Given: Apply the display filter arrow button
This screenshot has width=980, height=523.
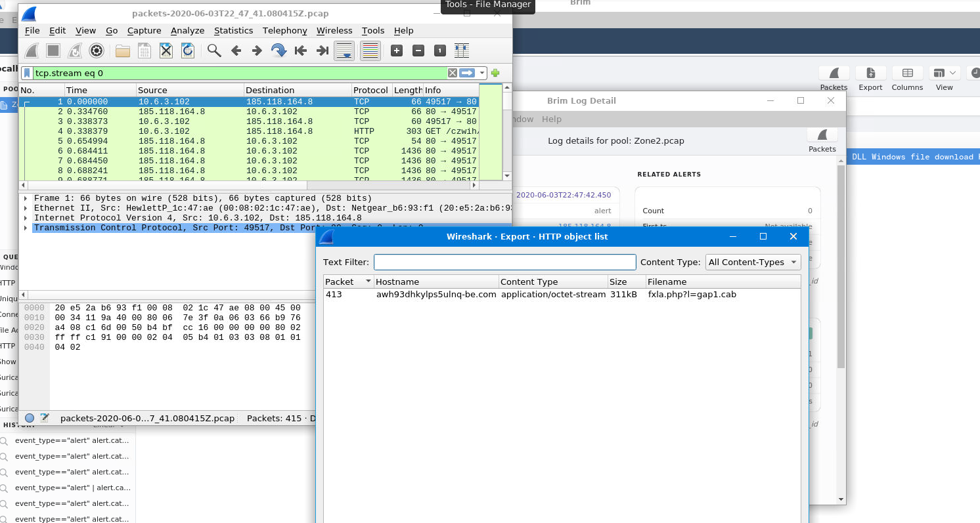Looking at the screenshot, I should pyautogui.click(x=467, y=73).
